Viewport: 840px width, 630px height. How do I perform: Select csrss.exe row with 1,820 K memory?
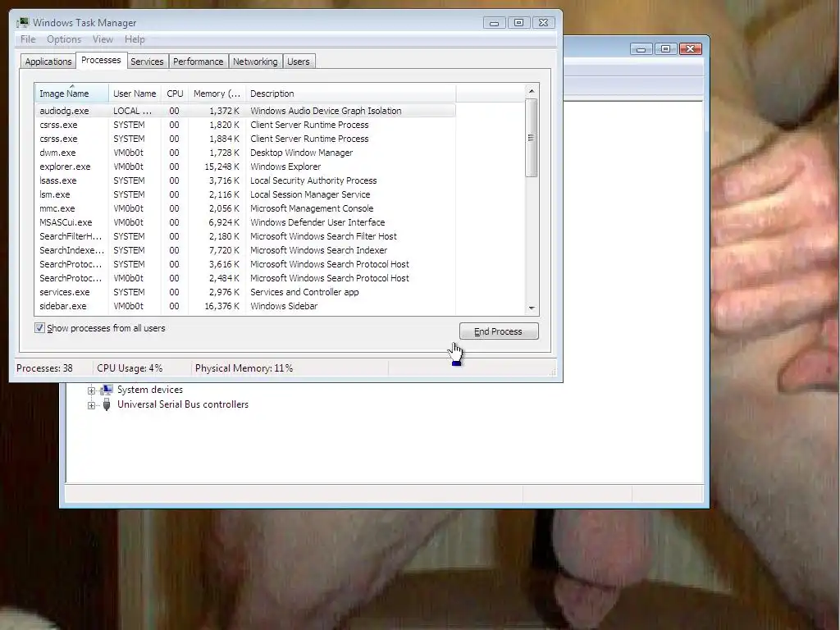pyautogui.click(x=245, y=125)
